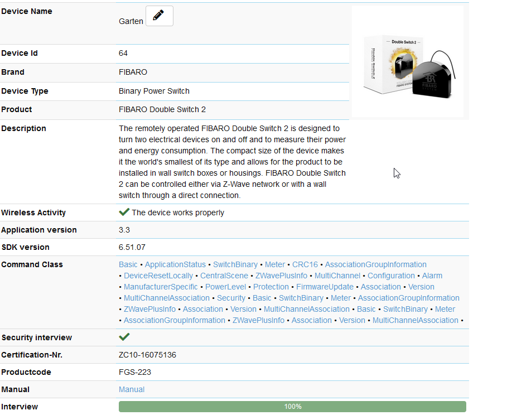Screen dimensions: 512x420
Task: Click the MultiChannel link before Configuration
Action: (337, 276)
